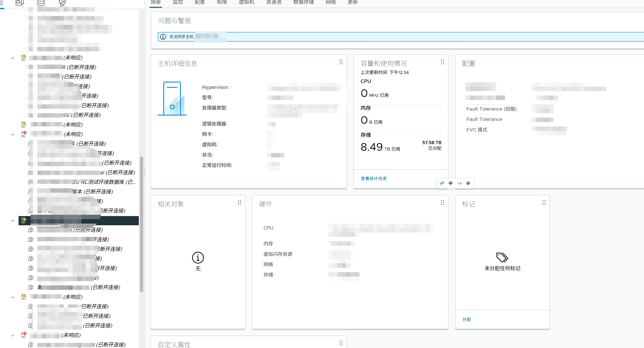This screenshot has width=644, height=348.
Task: Click the inventory tree vertical scrollbar
Action: [142, 224]
